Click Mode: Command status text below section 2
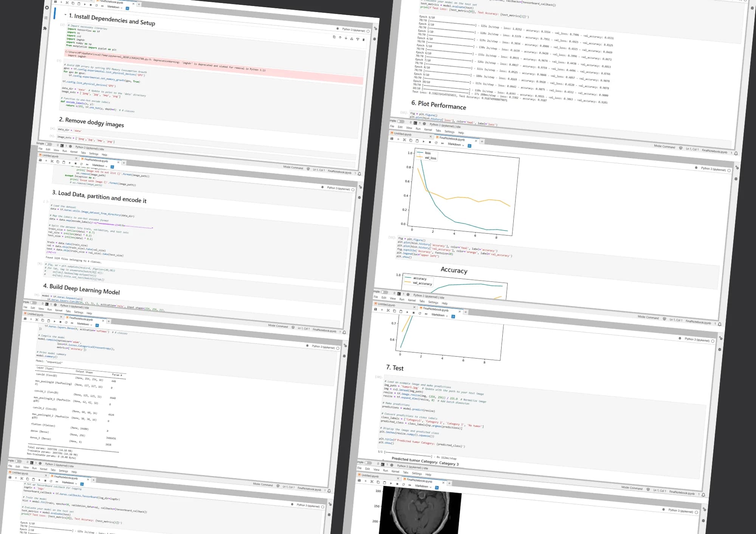The image size is (756, 534). tap(293, 167)
